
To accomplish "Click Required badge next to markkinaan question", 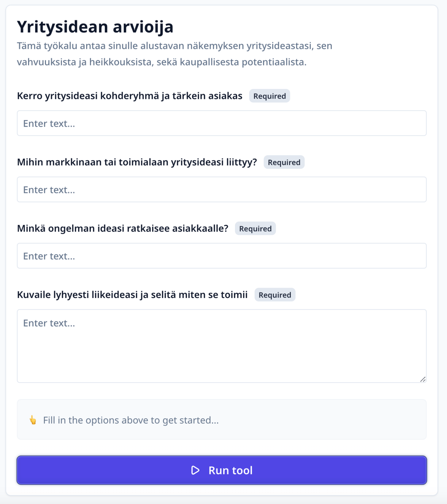I will [x=284, y=162].
